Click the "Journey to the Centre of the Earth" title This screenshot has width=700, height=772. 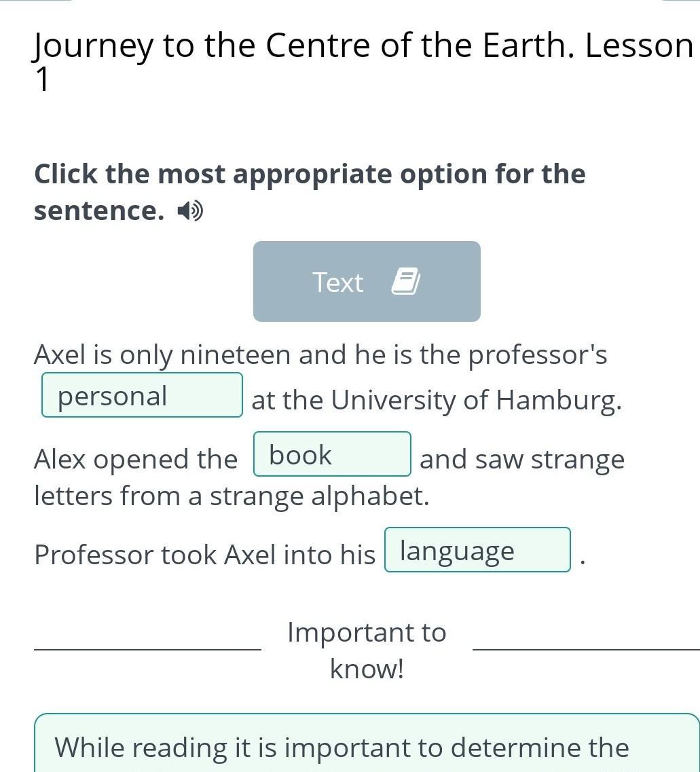pyautogui.click(x=363, y=46)
